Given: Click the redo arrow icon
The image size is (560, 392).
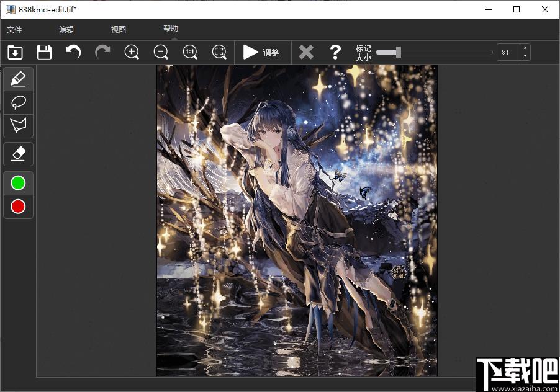Looking at the screenshot, I should coord(102,52).
